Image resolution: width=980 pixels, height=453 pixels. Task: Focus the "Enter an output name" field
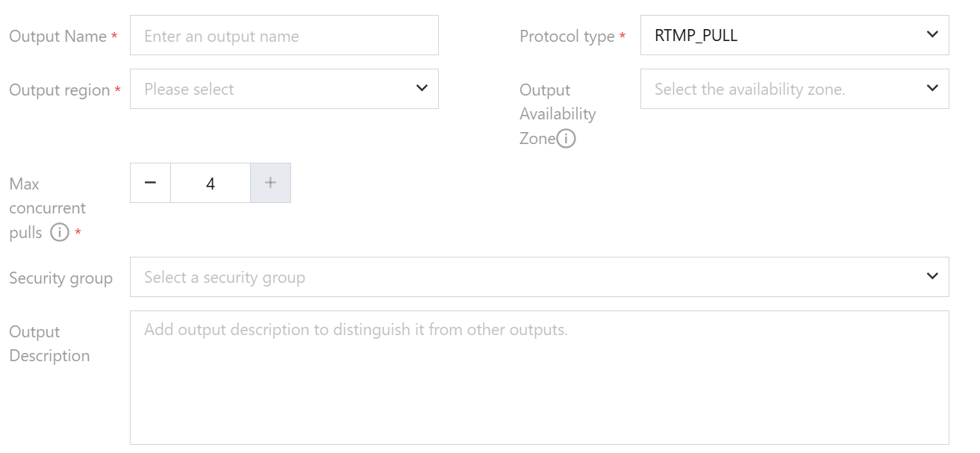[x=284, y=35]
